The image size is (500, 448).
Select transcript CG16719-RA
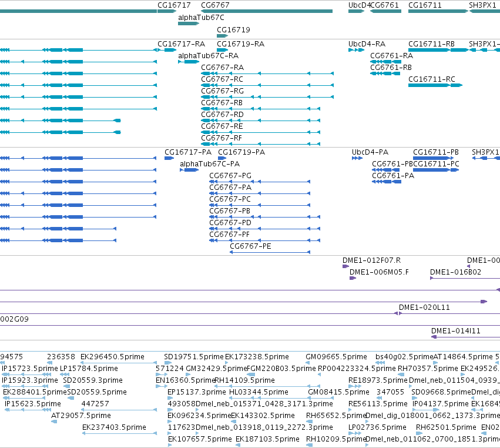[x=222, y=50]
